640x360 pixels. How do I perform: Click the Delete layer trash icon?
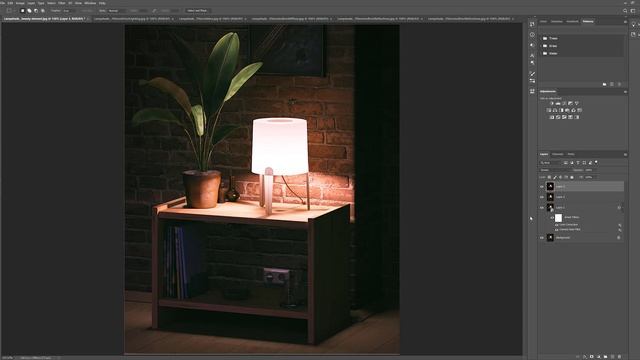pos(619,357)
